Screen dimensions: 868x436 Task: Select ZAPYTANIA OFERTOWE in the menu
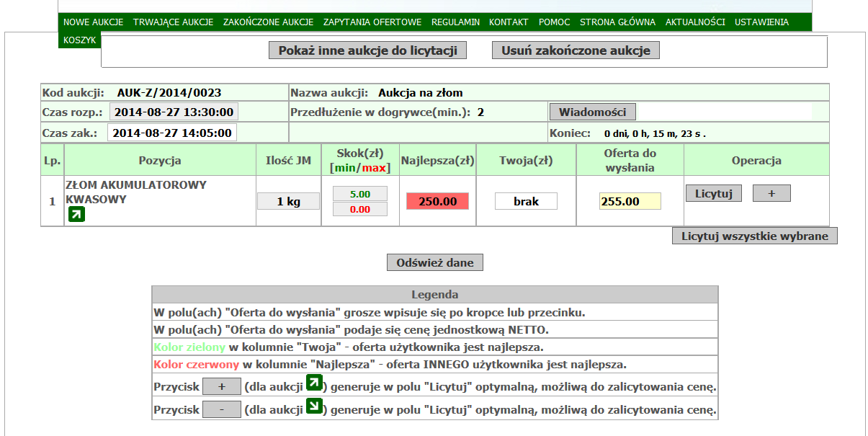click(x=372, y=22)
